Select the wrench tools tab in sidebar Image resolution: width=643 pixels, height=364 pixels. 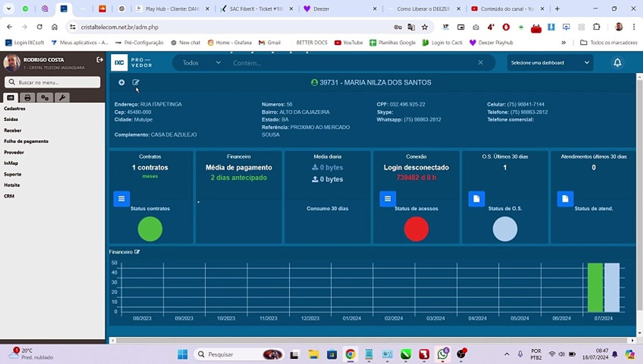point(62,98)
